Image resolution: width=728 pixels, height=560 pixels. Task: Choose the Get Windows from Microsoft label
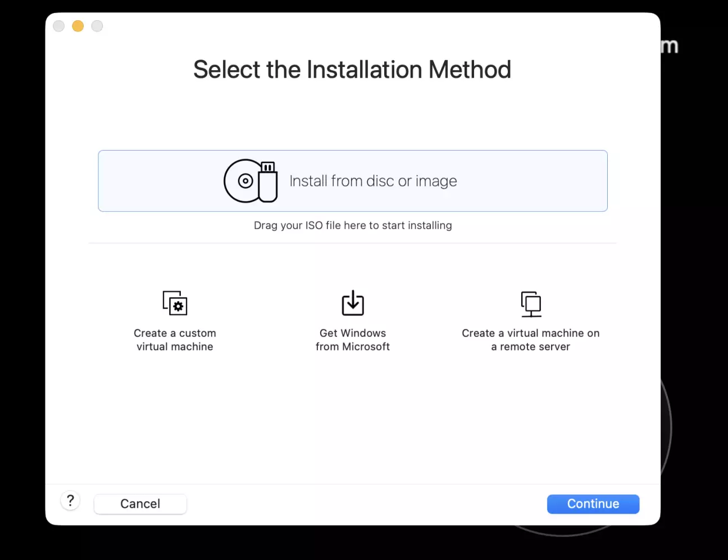click(x=353, y=340)
